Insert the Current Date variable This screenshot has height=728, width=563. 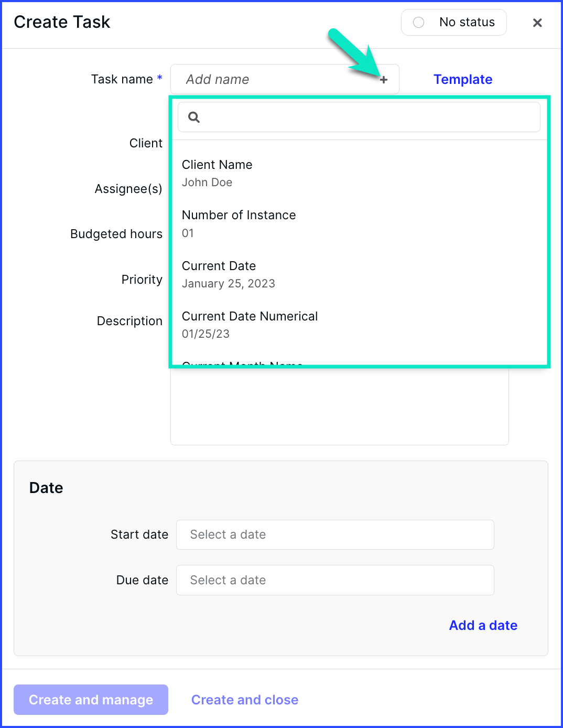[359, 274]
